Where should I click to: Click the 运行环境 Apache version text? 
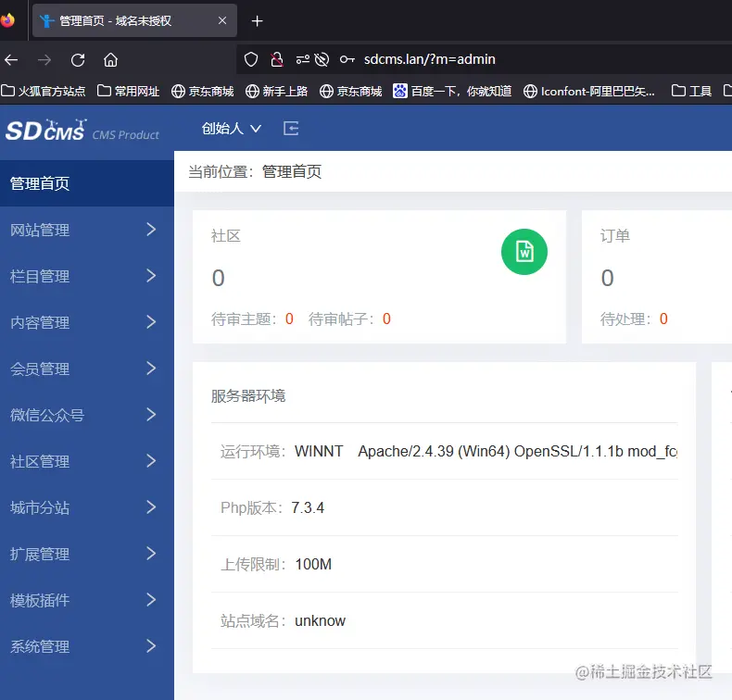click(x=517, y=451)
